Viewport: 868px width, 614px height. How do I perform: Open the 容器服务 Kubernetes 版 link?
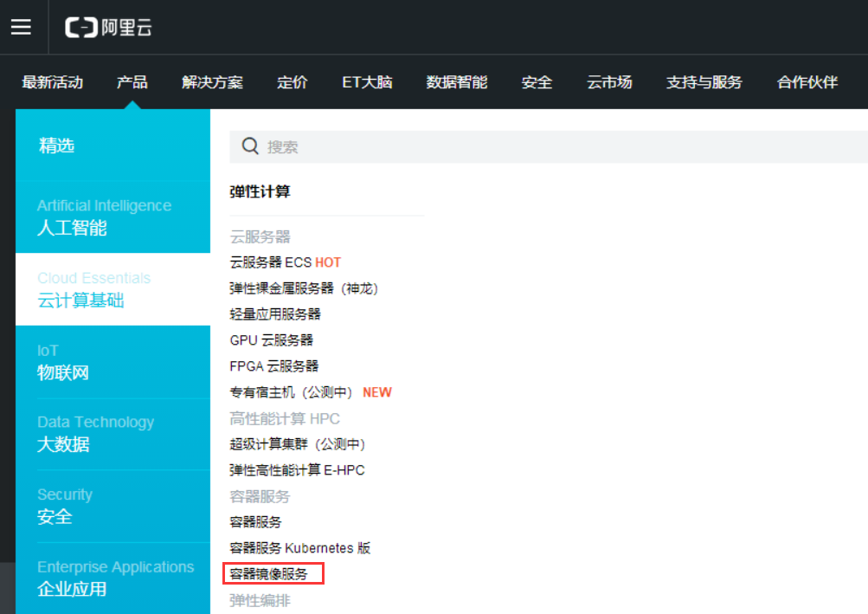[x=300, y=548]
